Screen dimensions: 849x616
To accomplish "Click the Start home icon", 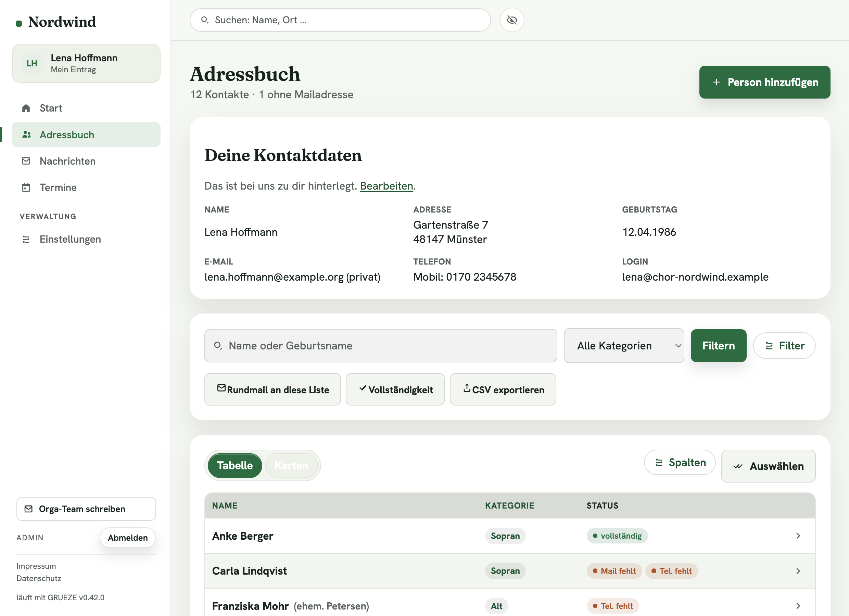I will [26, 108].
